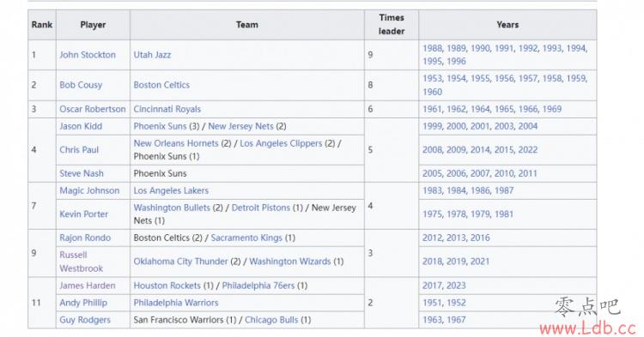644x337 pixels.
Task: Open the Detroit Pistons link
Action: 261,208
